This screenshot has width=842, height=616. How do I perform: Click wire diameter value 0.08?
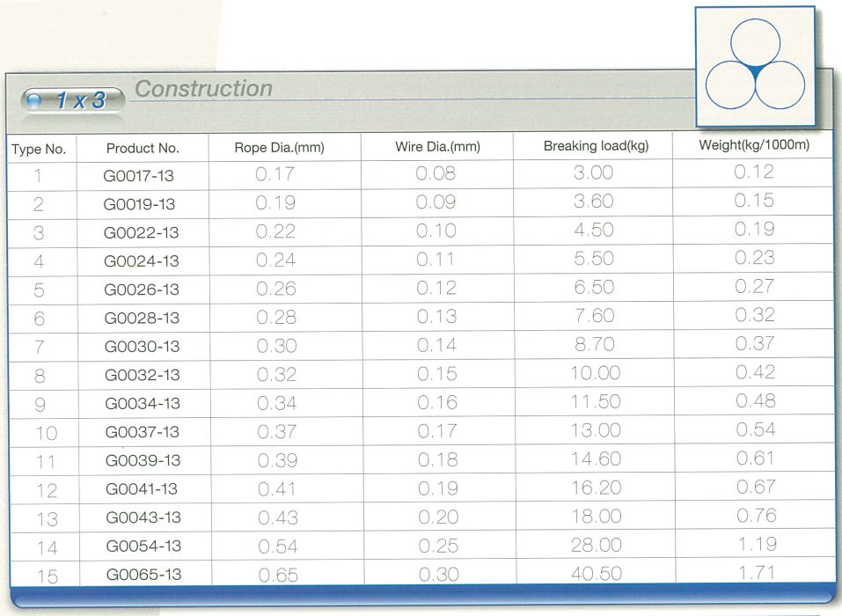pyautogui.click(x=436, y=173)
